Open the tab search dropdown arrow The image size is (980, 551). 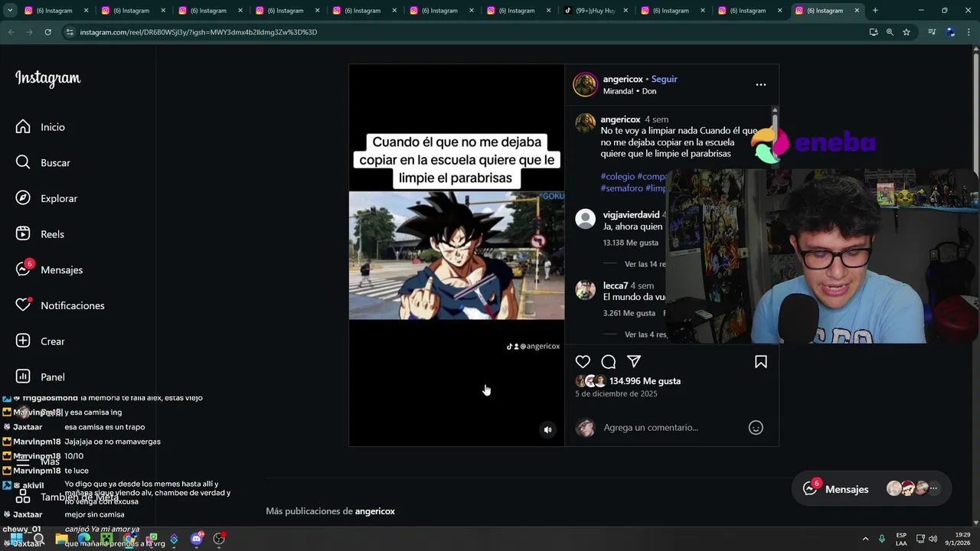click(10, 11)
